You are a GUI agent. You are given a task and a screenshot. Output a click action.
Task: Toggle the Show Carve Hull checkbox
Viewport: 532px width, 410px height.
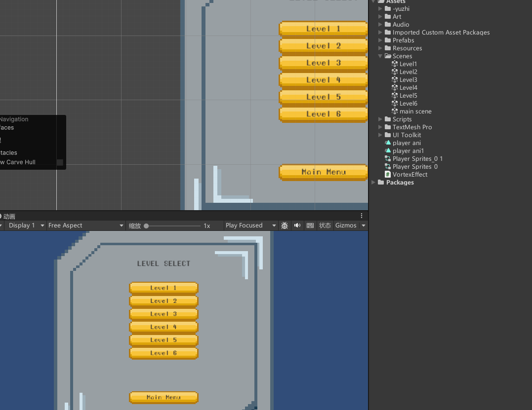pos(60,162)
